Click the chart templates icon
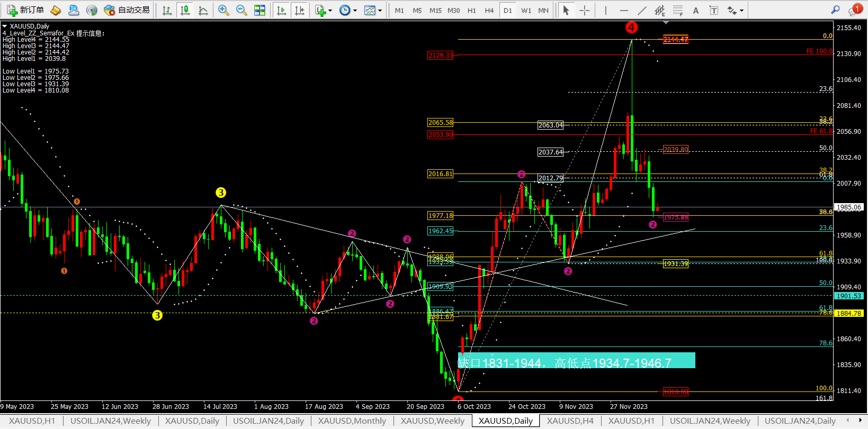Image resolution: width=868 pixels, height=429 pixels. pos(370,10)
